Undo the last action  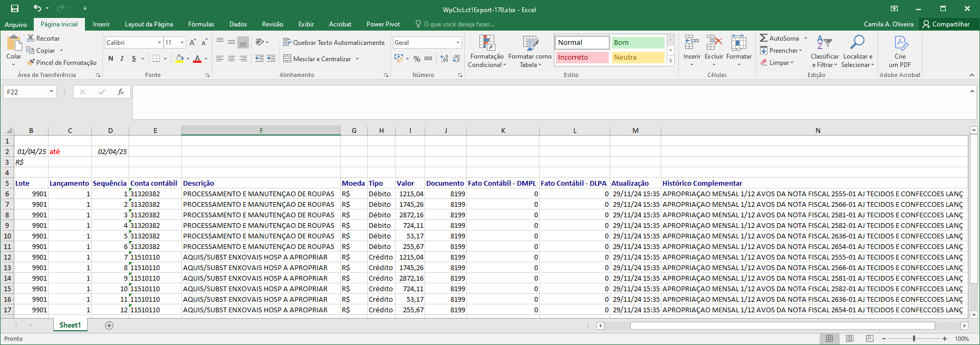pyautogui.click(x=37, y=8)
